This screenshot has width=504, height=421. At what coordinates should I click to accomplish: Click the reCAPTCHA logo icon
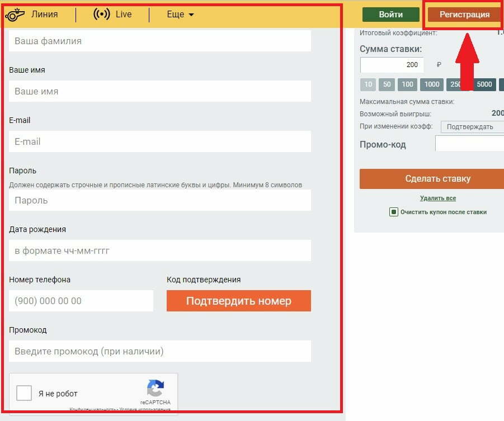pyautogui.click(x=155, y=389)
